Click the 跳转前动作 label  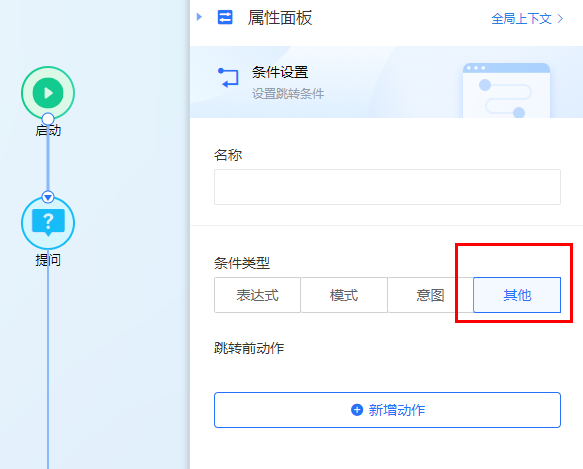coord(249,348)
